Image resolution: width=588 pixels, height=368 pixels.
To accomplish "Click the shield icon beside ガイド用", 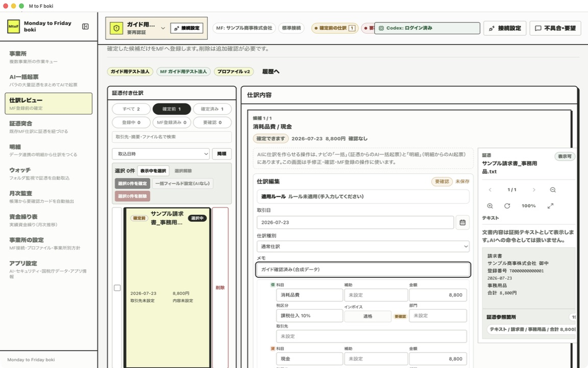I will (x=116, y=28).
